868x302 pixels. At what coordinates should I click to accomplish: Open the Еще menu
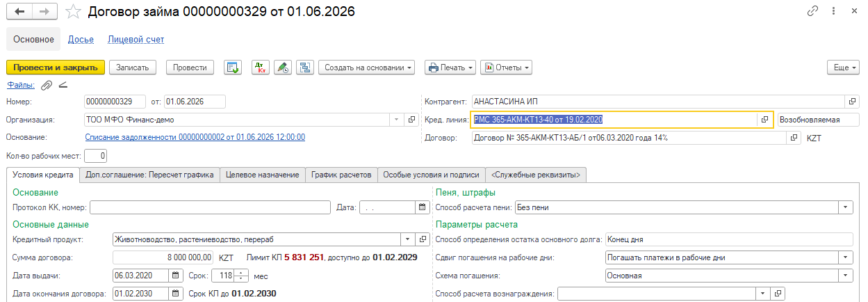coord(843,67)
